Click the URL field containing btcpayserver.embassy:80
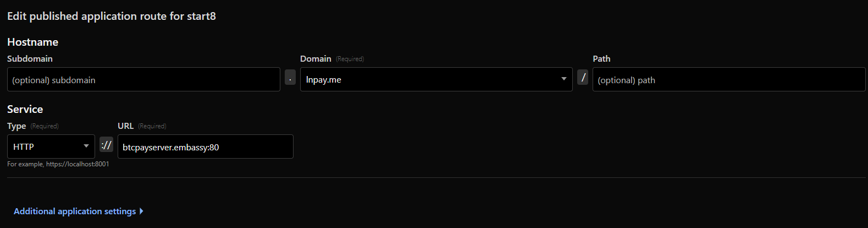 click(205, 147)
